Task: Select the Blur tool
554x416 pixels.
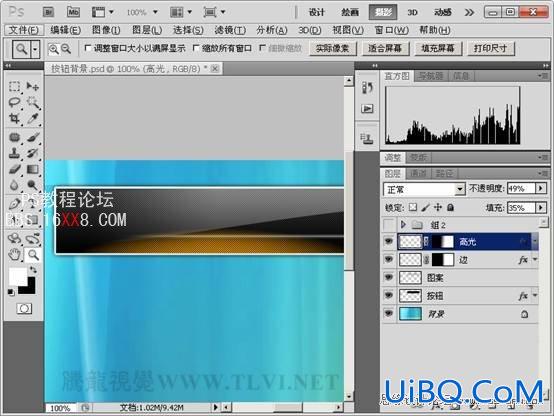Action: click(x=14, y=185)
